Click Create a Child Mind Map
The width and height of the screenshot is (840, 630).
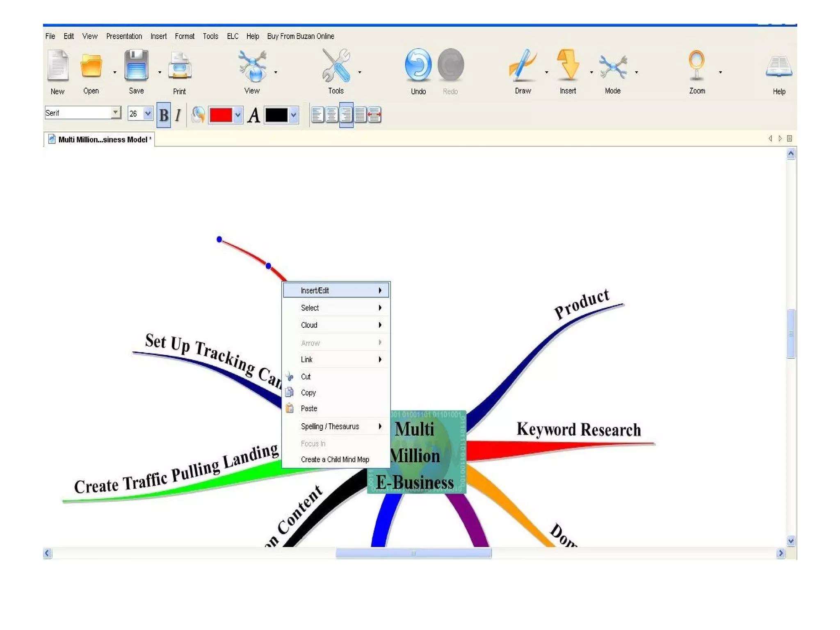[x=335, y=459]
